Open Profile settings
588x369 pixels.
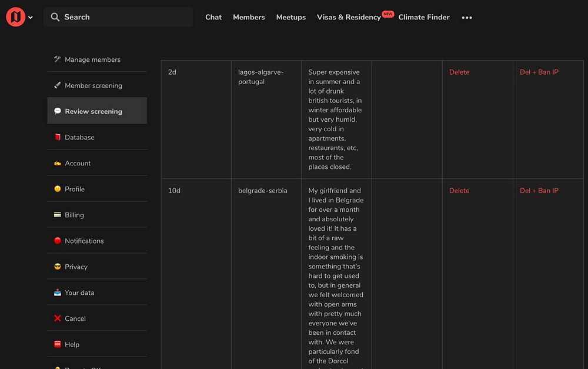97,189
